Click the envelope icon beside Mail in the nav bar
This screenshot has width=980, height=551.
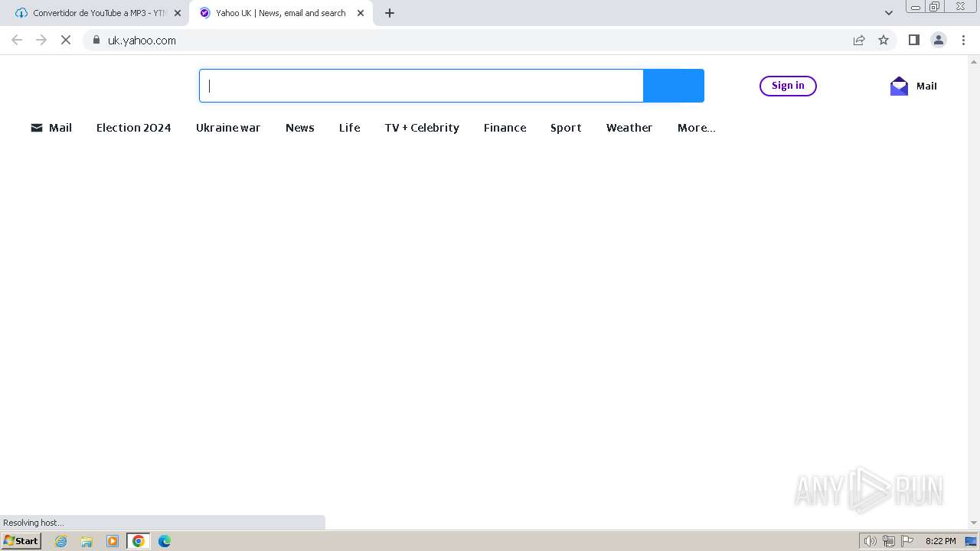(x=37, y=128)
